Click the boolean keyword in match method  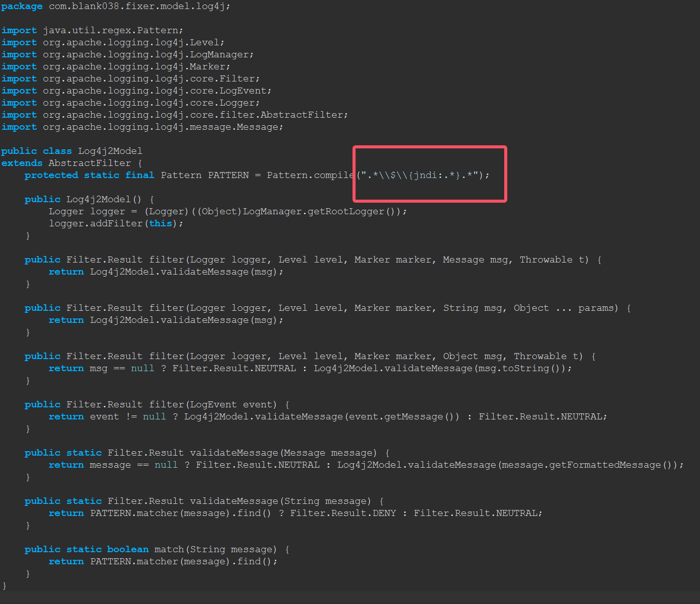tap(128, 550)
